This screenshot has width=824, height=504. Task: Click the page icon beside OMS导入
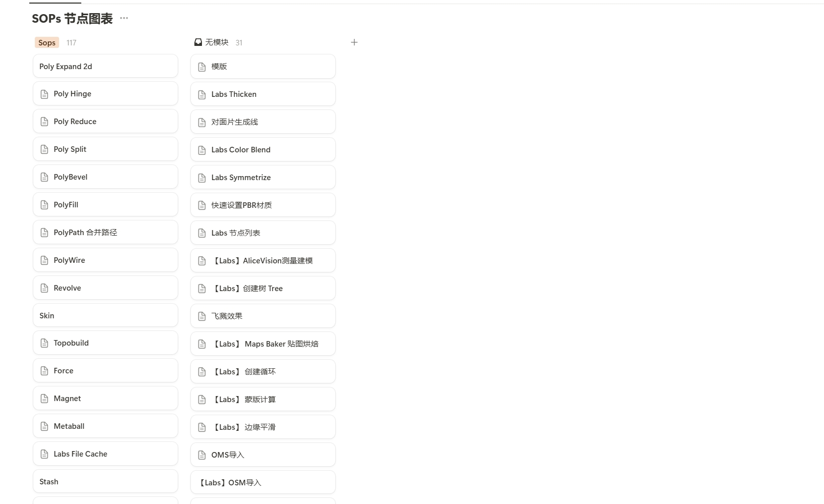pyautogui.click(x=202, y=455)
